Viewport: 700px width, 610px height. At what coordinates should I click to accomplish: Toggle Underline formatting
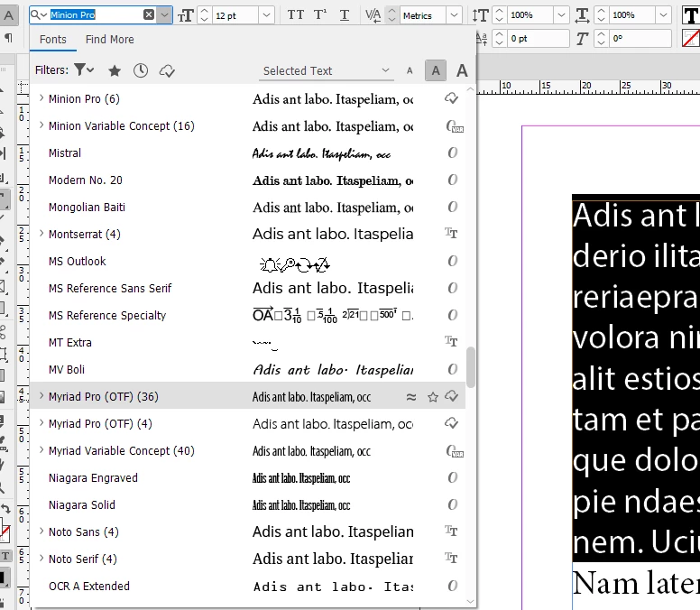point(345,15)
